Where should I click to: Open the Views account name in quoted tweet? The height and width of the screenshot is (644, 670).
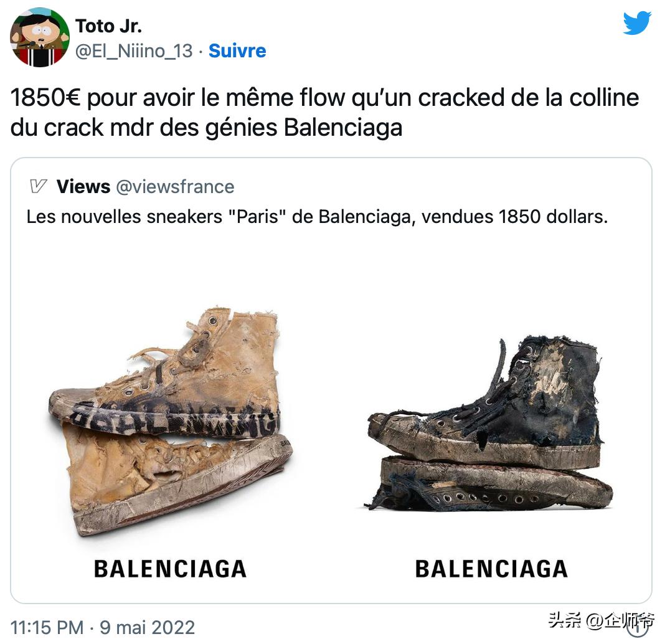click(x=83, y=187)
